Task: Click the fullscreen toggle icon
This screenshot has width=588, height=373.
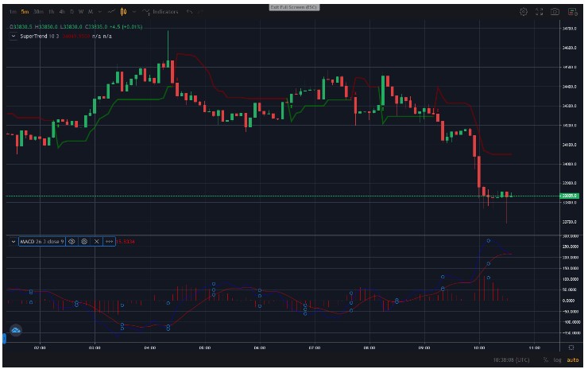Action: pos(539,12)
